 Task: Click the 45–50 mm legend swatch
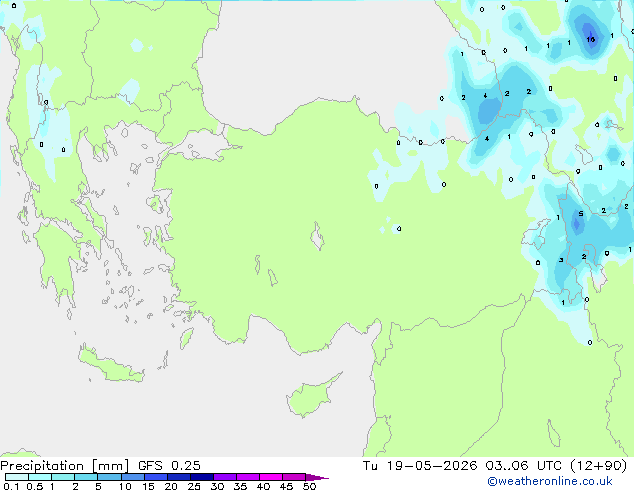click(294, 477)
